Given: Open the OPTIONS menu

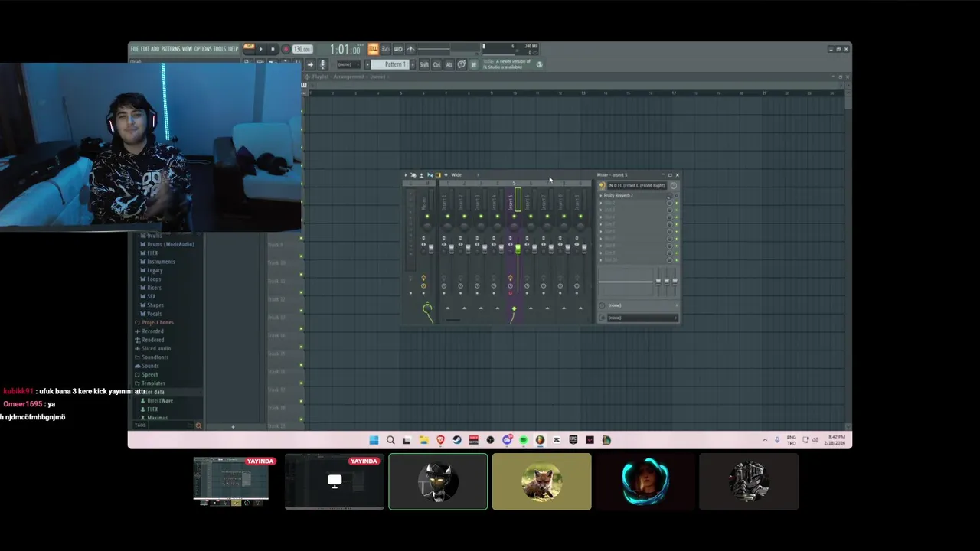Looking at the screenshot, I should (203, 48).
